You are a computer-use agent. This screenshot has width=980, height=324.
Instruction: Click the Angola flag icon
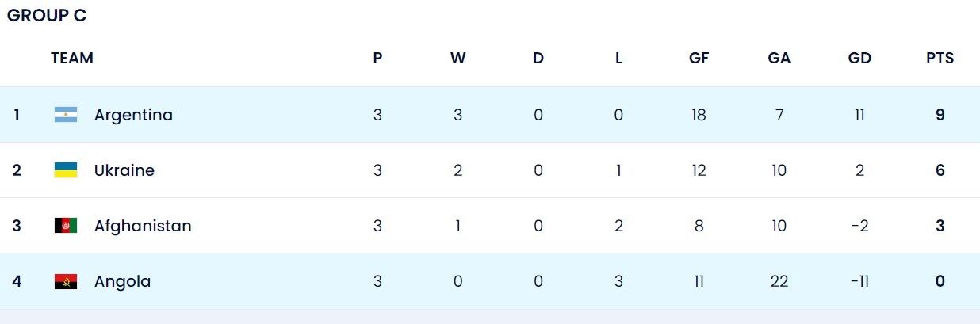(66, 281)
